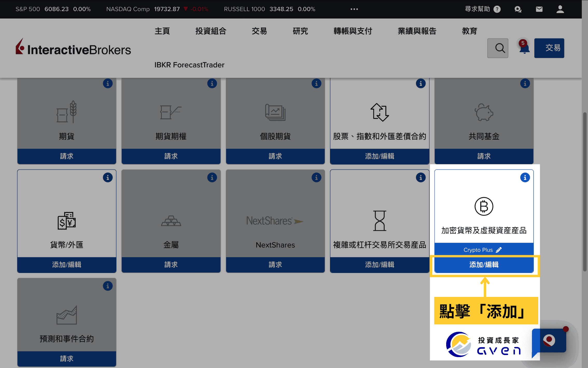The height and width of the screenshot is (368, 588).
Task: Open the mail envelope icon
Action: click(x=539, y=9)
